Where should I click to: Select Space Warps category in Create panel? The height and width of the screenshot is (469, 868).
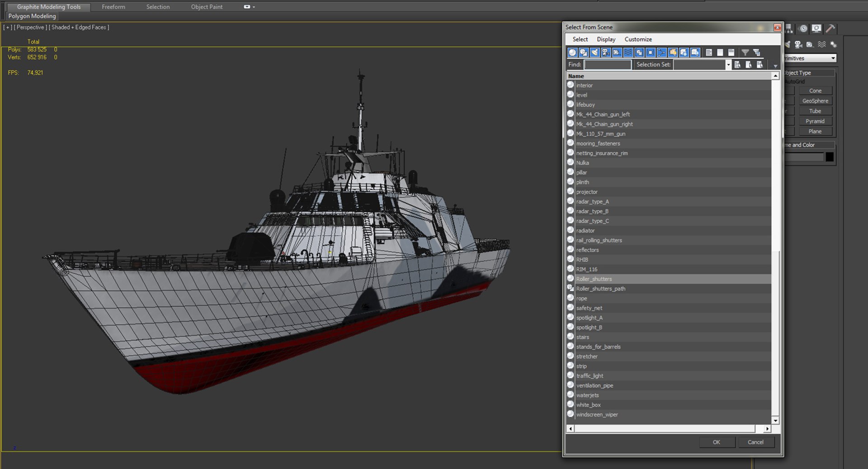tap(822, 44)
